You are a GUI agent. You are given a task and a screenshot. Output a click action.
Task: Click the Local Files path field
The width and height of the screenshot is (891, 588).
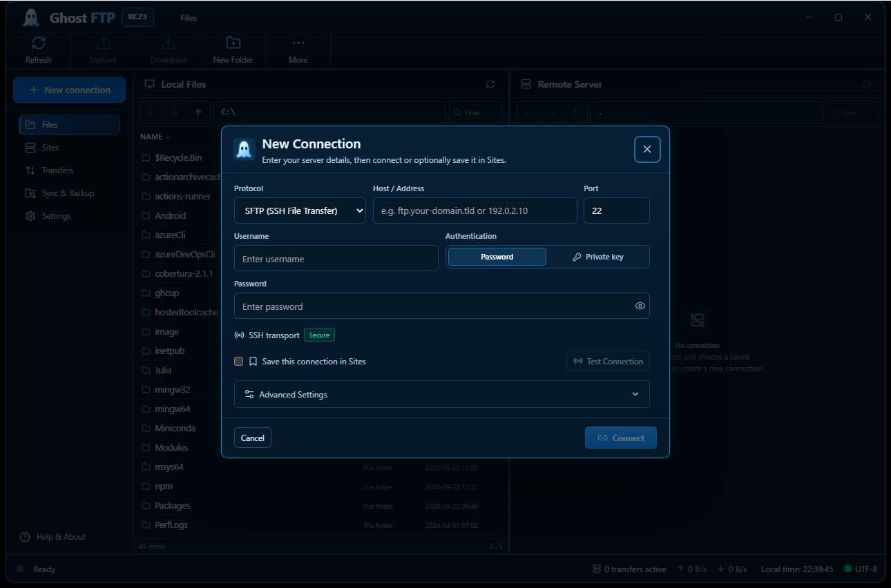click(x=329, y=112)
